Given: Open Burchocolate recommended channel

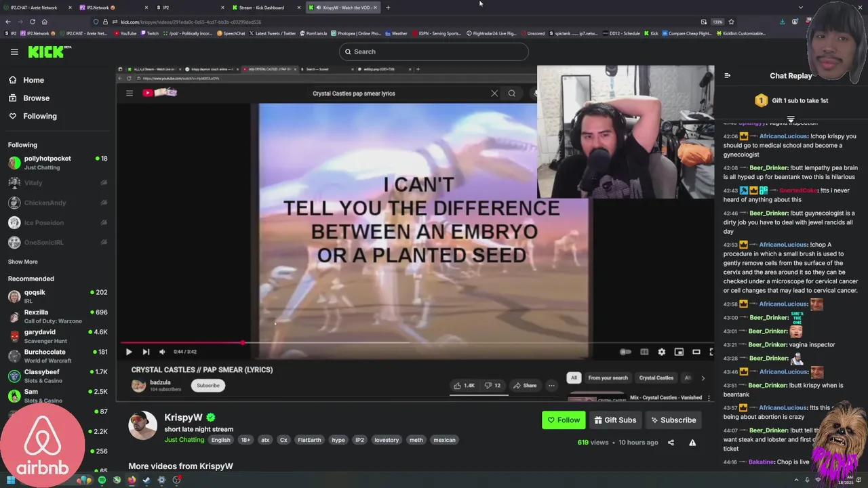Looking at the screenshot, I should 58,356.
